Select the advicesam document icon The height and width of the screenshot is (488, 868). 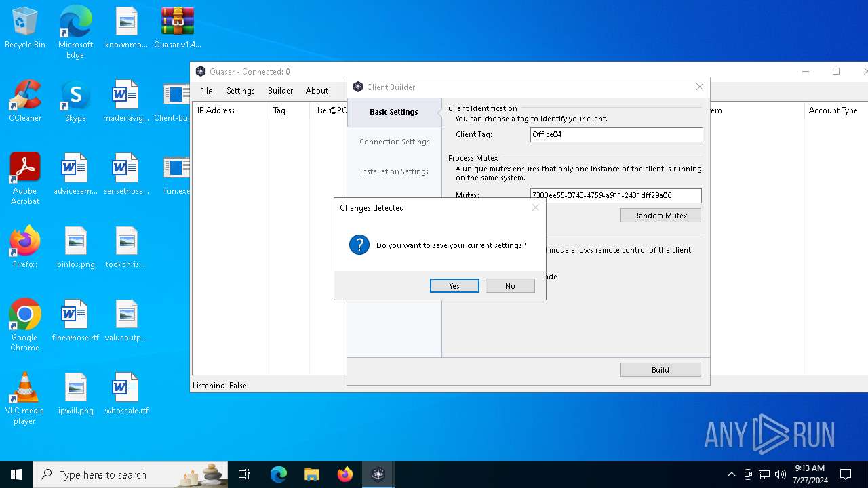tap(75, 175)
